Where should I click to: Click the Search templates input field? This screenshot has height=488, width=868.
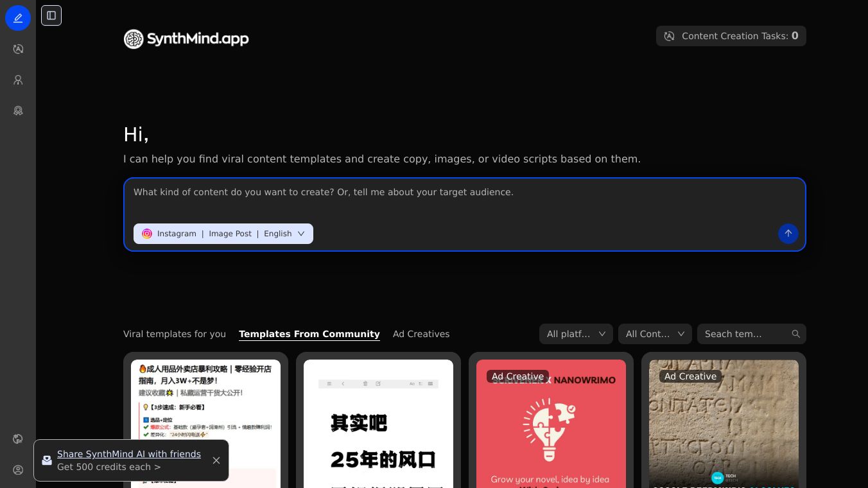(x=745, y=334)
